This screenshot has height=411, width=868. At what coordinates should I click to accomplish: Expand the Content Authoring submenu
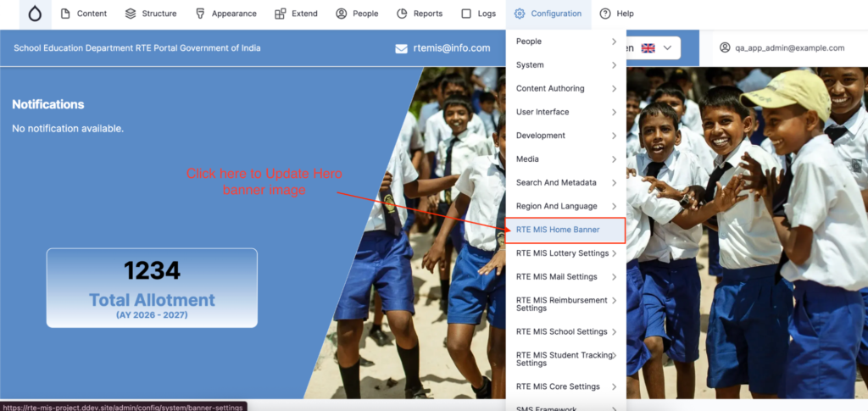[x=565, y=88]
